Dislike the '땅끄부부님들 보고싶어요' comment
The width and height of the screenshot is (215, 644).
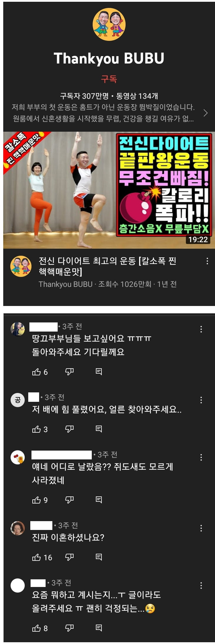click(x=69, y=372)
